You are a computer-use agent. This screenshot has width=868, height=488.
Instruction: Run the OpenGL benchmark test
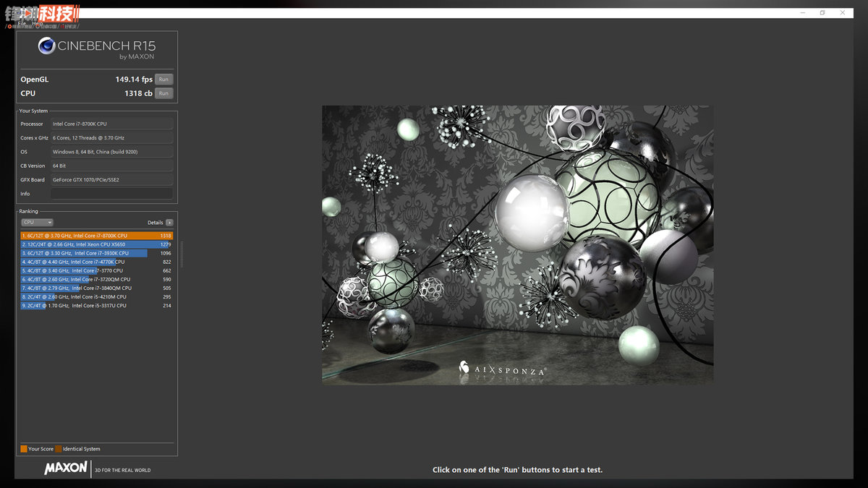pyautogui.click(x=164, y=80)
